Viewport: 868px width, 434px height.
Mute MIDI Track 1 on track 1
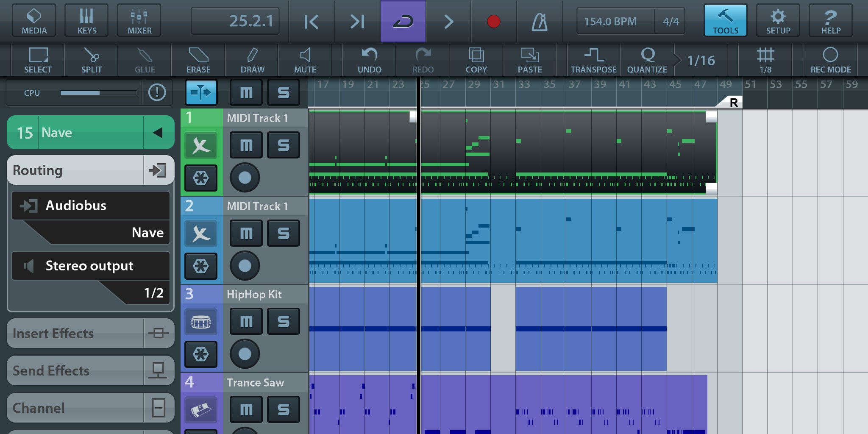pos(246,145)
